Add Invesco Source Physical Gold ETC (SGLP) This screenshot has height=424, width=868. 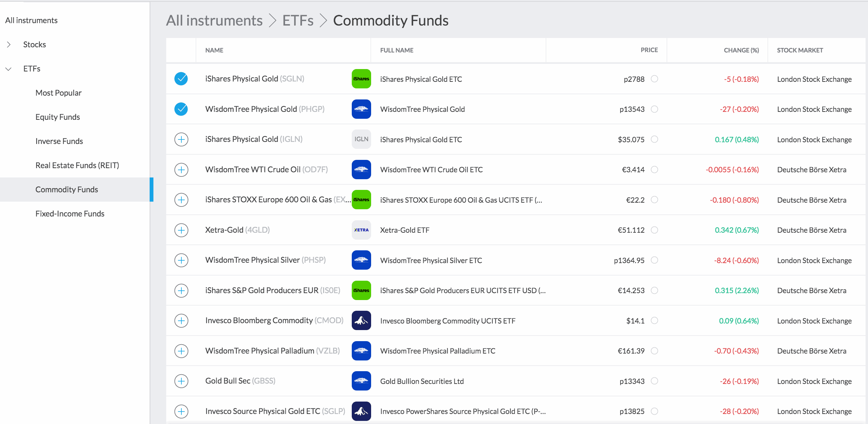[x=181, y=411]
